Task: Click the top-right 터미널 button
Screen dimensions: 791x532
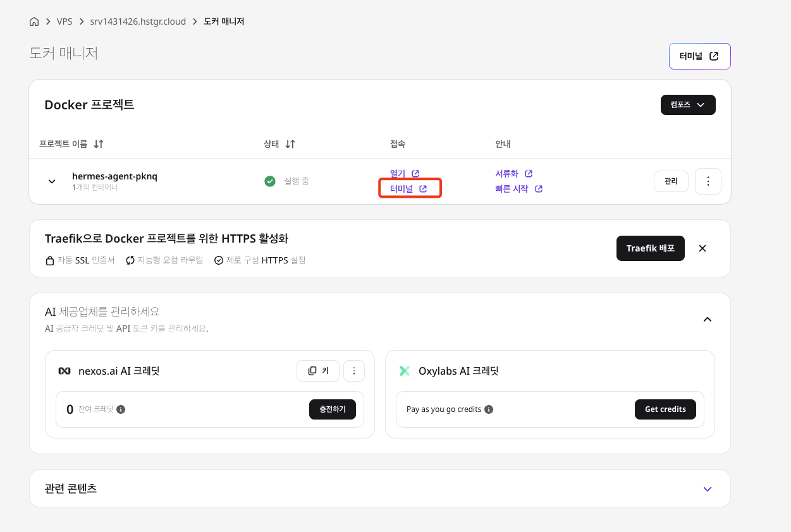Action: click(699, 56)
